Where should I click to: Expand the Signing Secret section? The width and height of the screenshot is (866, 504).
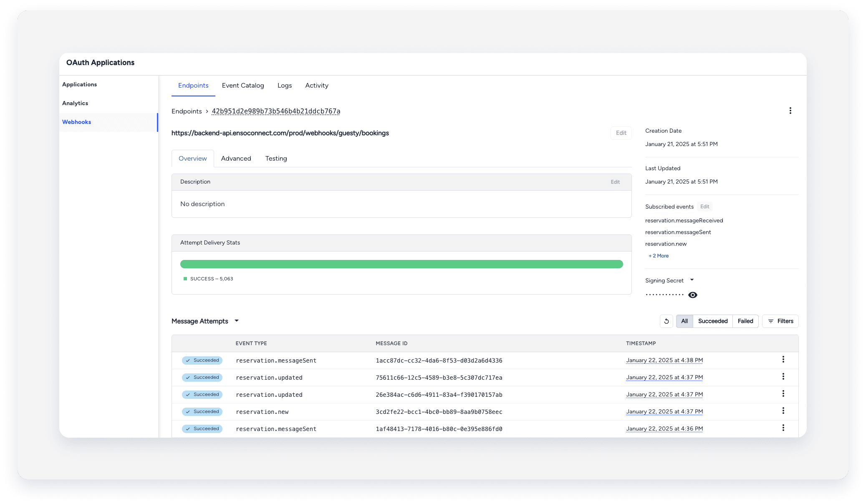[x=692, y=280]
